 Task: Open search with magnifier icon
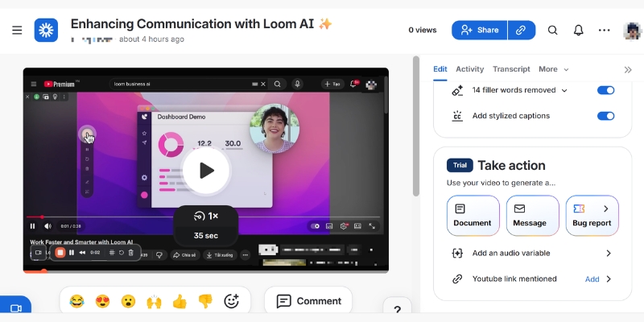pyautogui.click(x=553, y=30)
